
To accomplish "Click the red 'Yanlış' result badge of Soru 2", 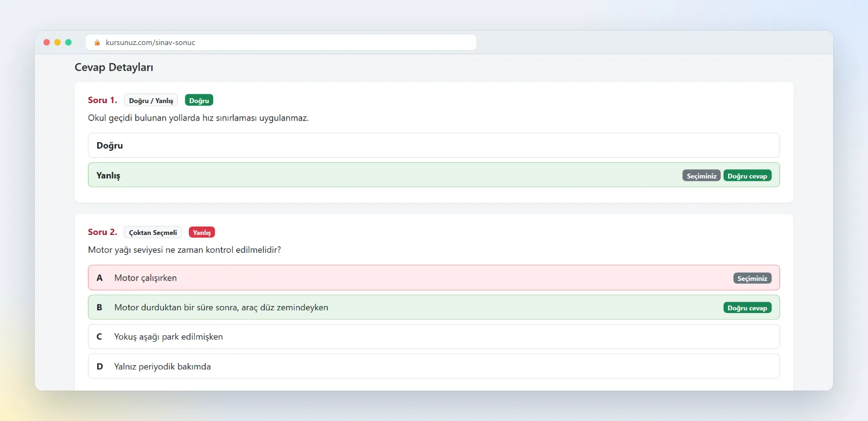I will [202, 232].
